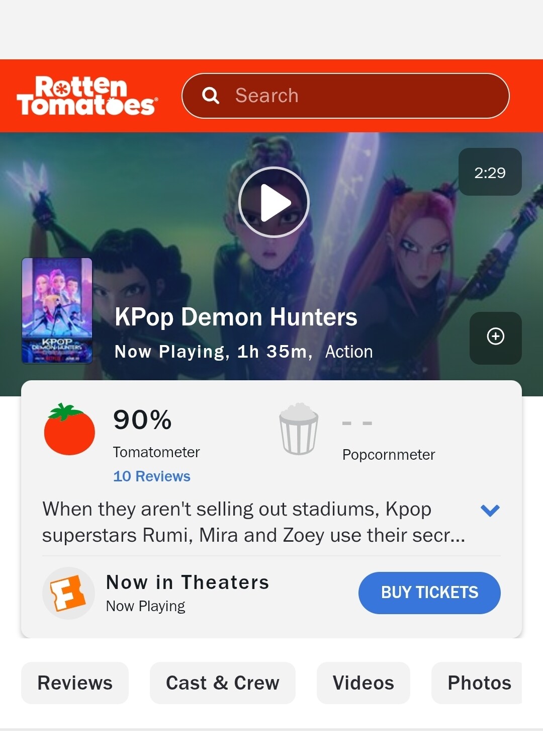Open the KPop Demon Hunters poster thumbnail

[57, 310]
